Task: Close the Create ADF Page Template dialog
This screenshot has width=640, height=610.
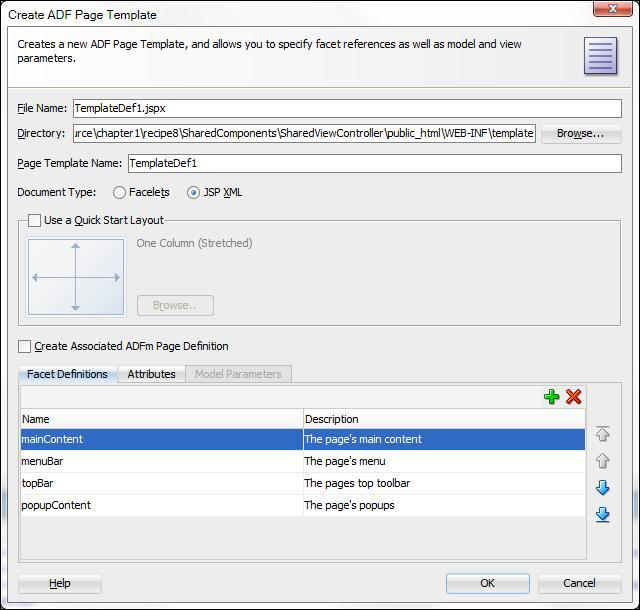Action: [x=612, y=9]
